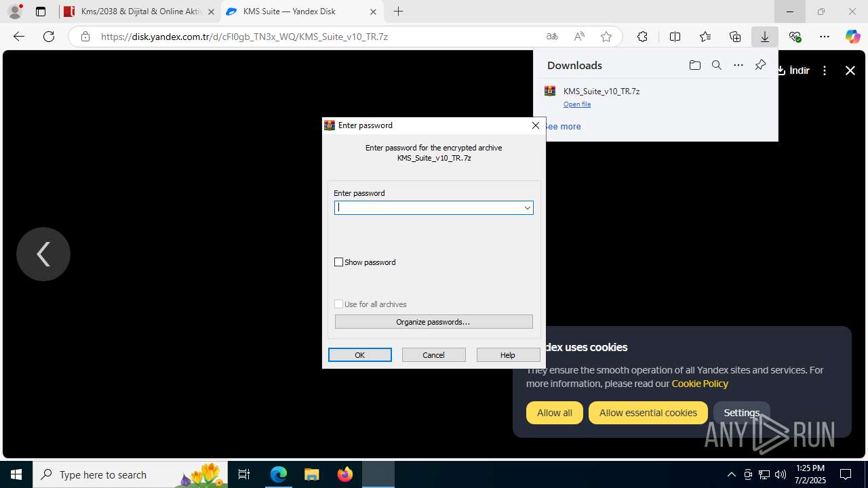Click Allow all cookies
The width and height of the screenshot is (868, 488).
[555, 413]
